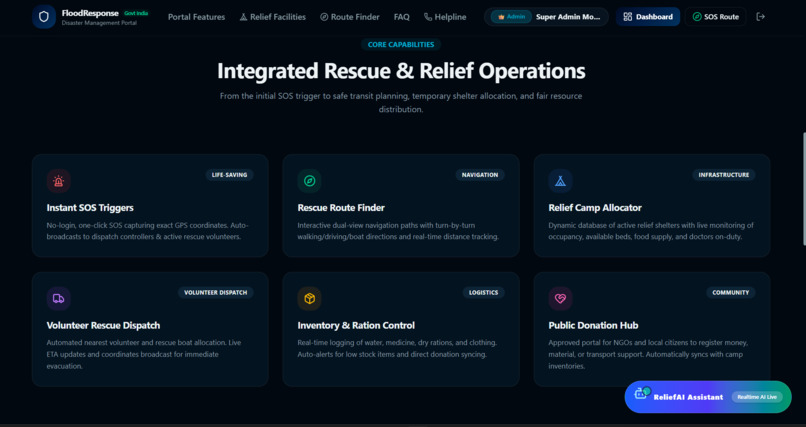The image size is (806, 427).
Task: Click the page's vertical scrollbar thumb
Action: click(x=804, y=189)
